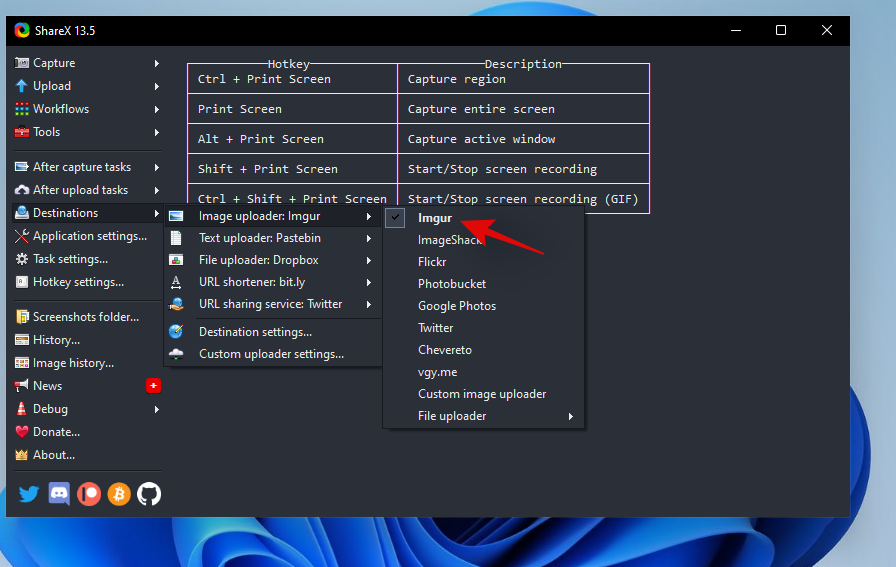896x567 pixels.
Task: Open Destination settings... menu entry
Action: coord(273,332)
